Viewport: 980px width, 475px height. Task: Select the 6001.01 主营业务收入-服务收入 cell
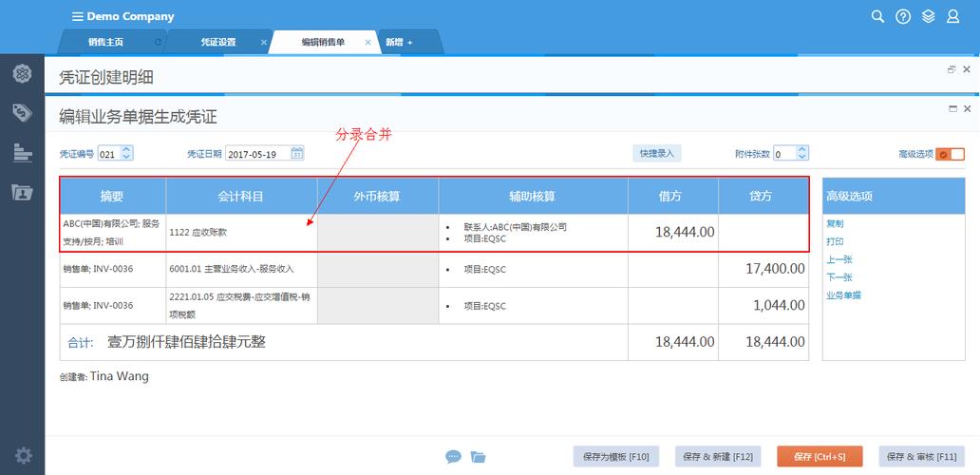(x=241, y=270)
